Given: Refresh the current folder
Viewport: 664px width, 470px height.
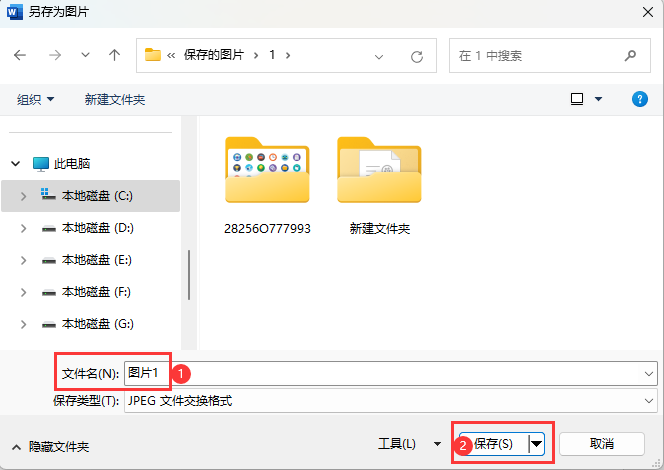Looking at the screenshot, I should 417,56.
